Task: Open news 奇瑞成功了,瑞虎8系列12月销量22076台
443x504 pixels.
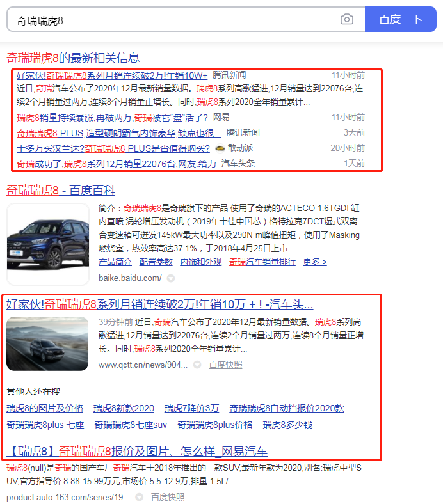Action: [x=116, y=164]
